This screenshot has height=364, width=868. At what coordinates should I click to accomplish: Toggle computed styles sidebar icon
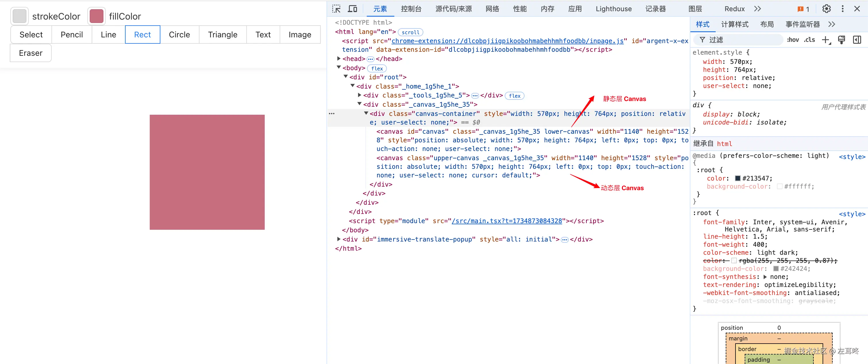point(857,40)
